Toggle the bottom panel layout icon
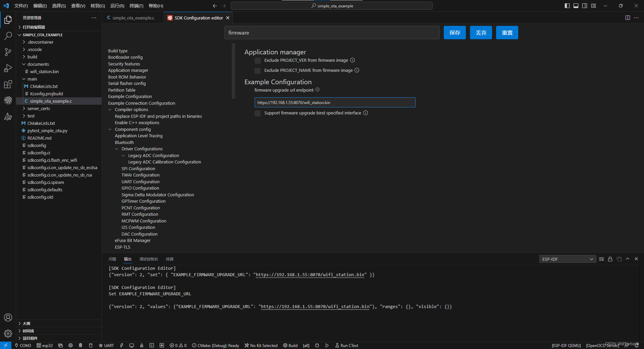 point(576,6)
